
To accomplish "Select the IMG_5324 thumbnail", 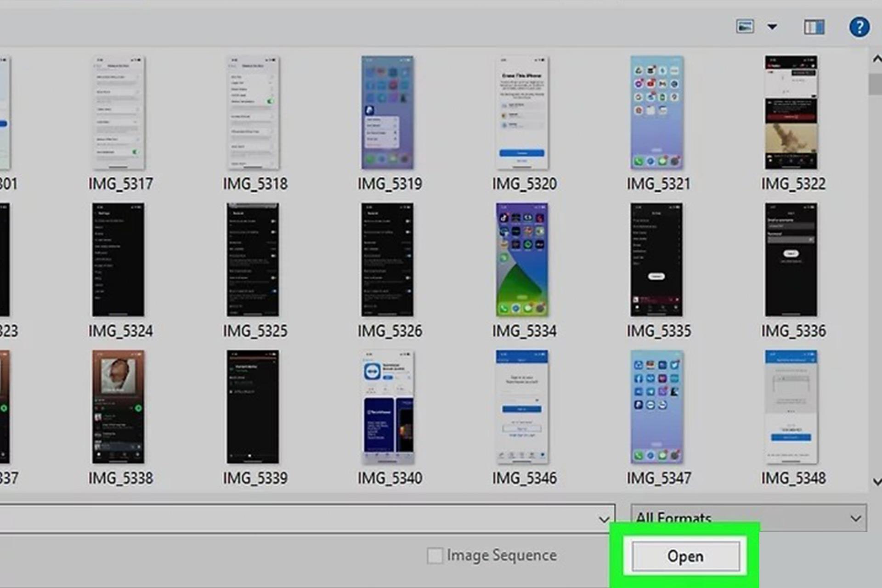I will (119, 260).
